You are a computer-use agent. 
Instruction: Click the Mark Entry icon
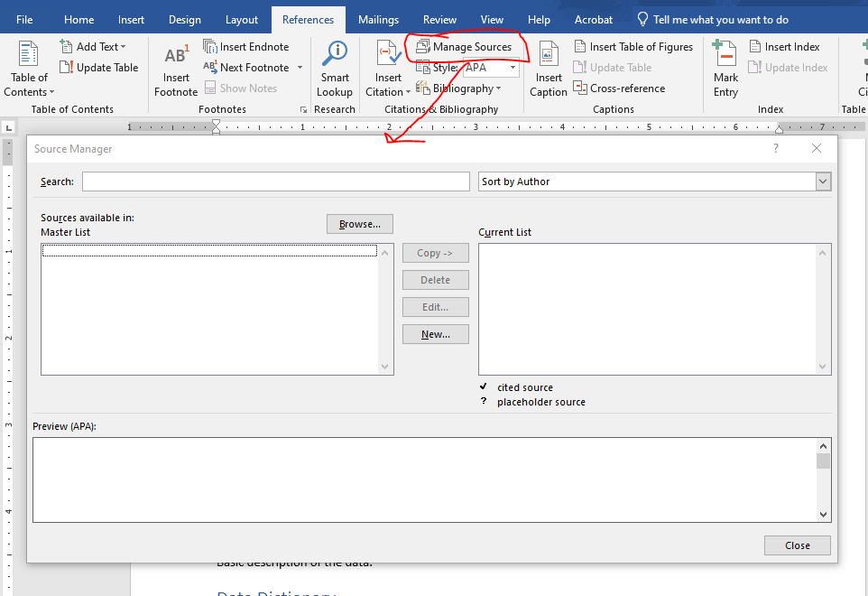[x=725, y=56]
